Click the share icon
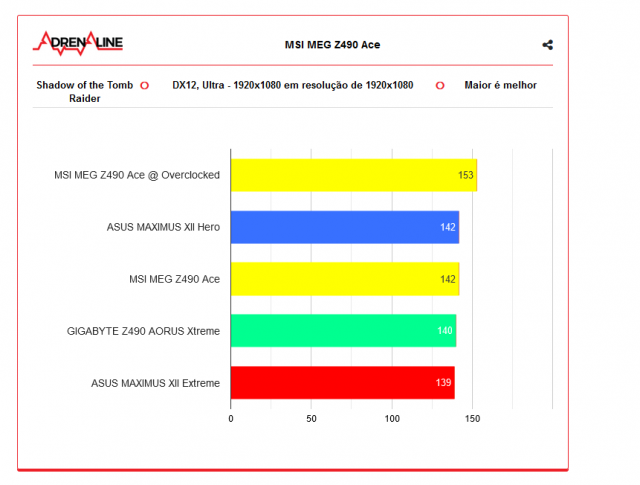 (547, 45)
